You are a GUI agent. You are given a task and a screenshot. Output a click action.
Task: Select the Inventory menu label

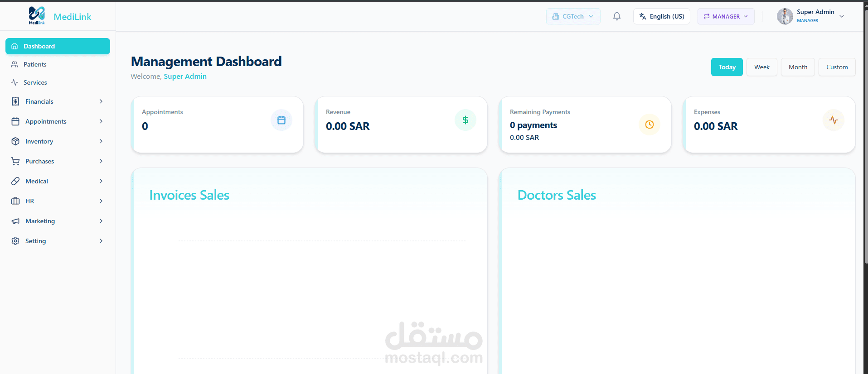(39, 141)
